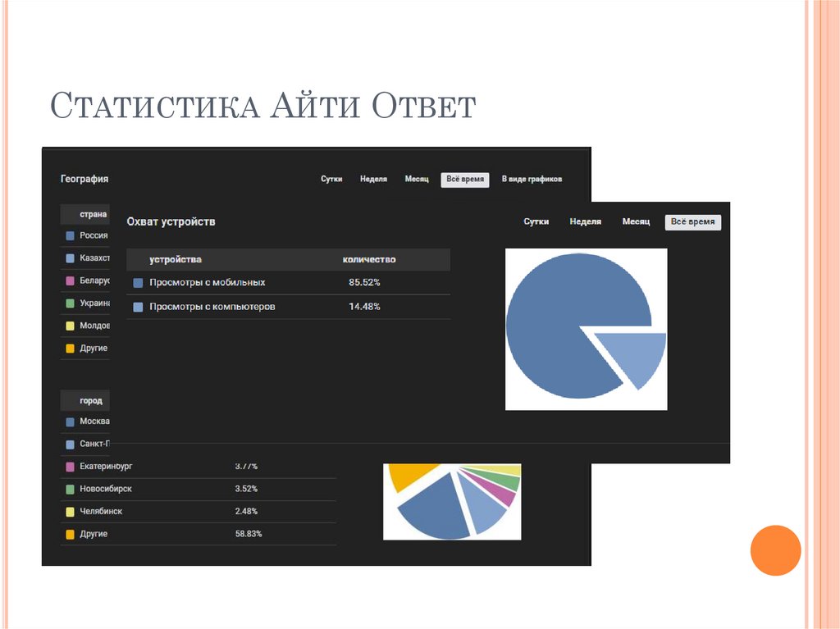Image resolution: width=840 pixels, height=629 pixels.
Task: Click the green marker icon next to Украина
Action: [68, 303]
